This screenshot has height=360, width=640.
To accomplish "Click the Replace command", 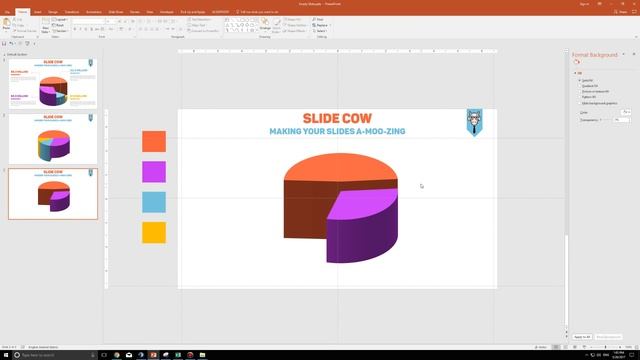I will coord(320,25).
